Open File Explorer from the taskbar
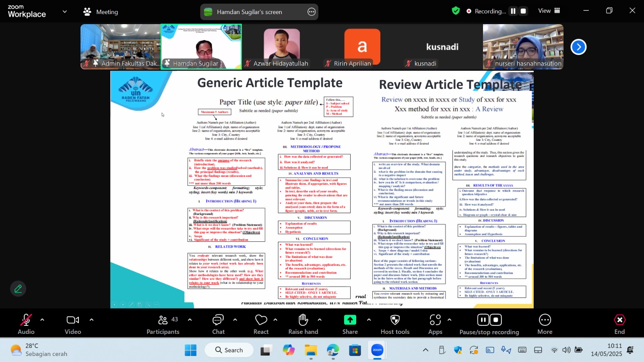 [x=311, y=350]
